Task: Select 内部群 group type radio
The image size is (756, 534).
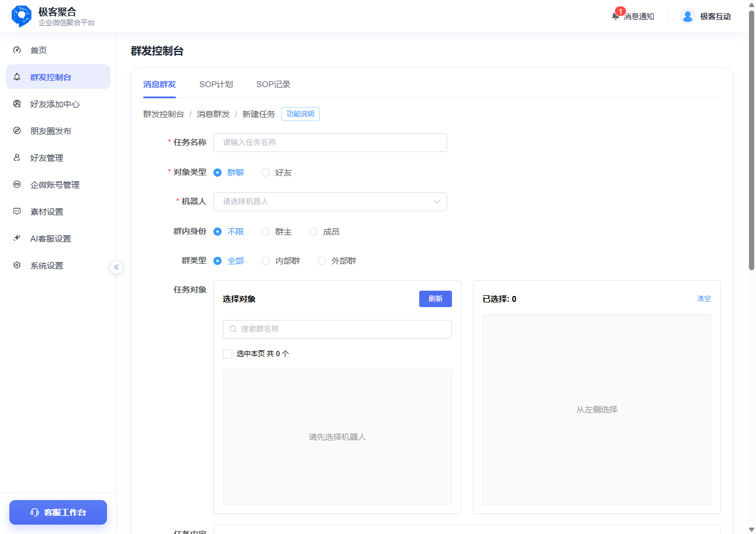Action: pyautogui.click(x=265, y=261)
